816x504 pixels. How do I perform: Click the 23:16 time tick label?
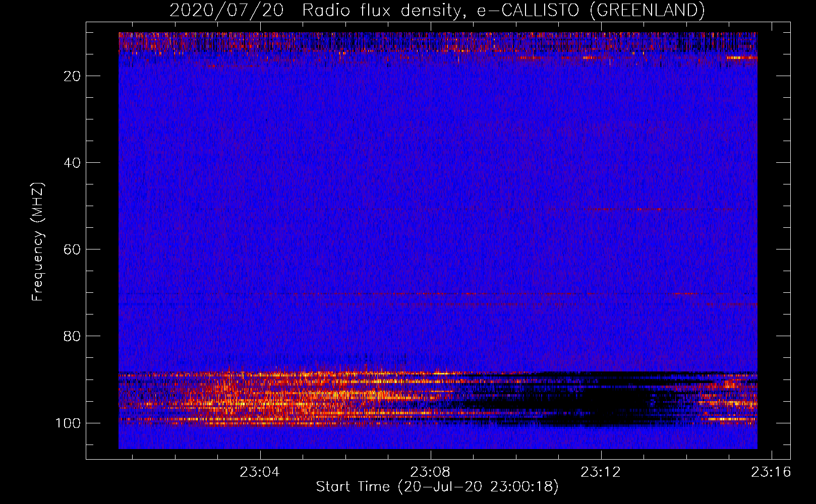click(771, 472)
